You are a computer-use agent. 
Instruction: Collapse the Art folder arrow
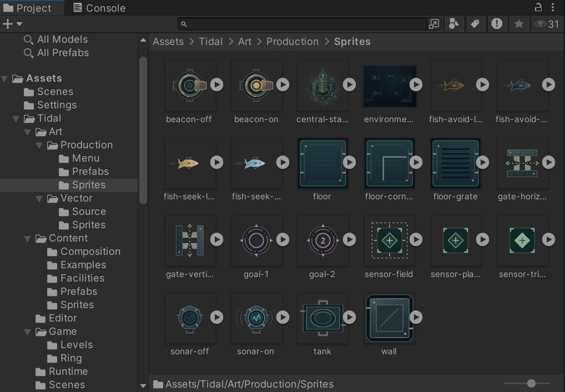[28, 132]
